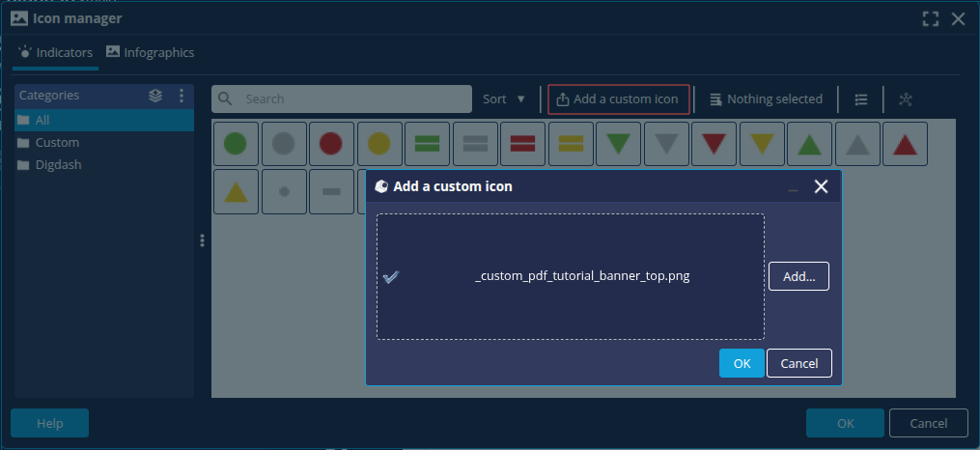Select the red up-triangle icon

(905, 144)
